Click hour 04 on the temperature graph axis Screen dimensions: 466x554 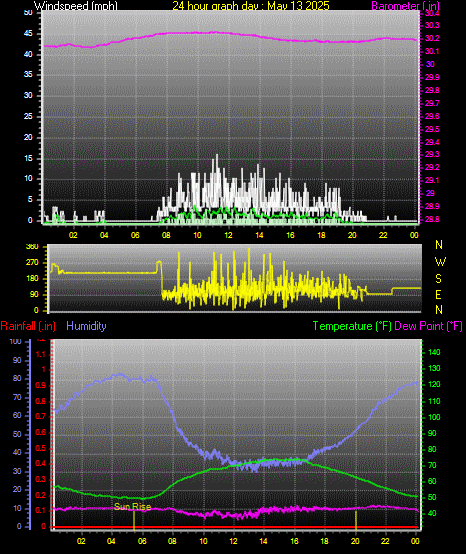[111, 541]
